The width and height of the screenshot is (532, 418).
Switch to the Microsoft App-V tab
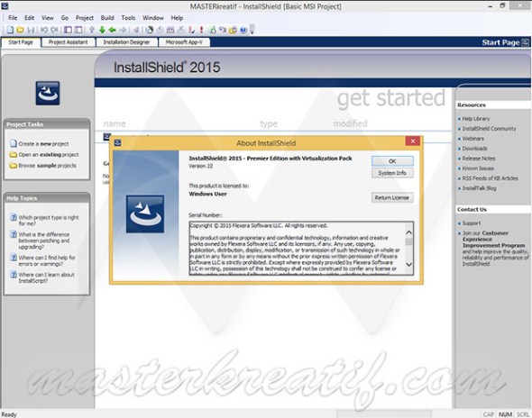(x=184, y=42)
